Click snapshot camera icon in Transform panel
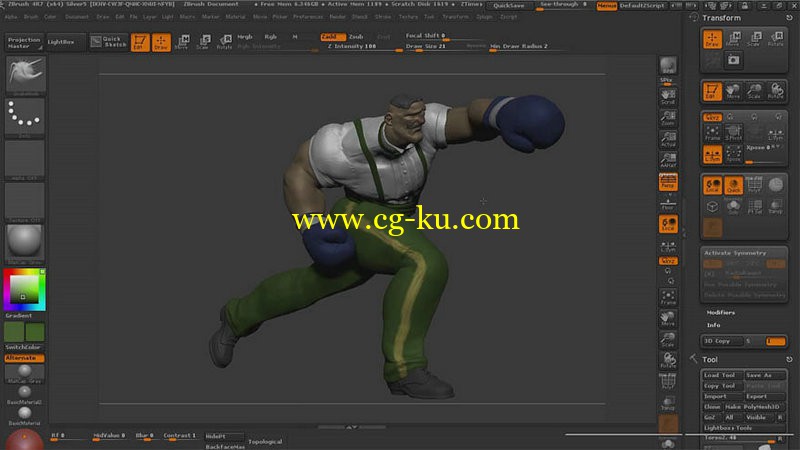The height and width of the screenshot is (450, 800). point(734,60)
